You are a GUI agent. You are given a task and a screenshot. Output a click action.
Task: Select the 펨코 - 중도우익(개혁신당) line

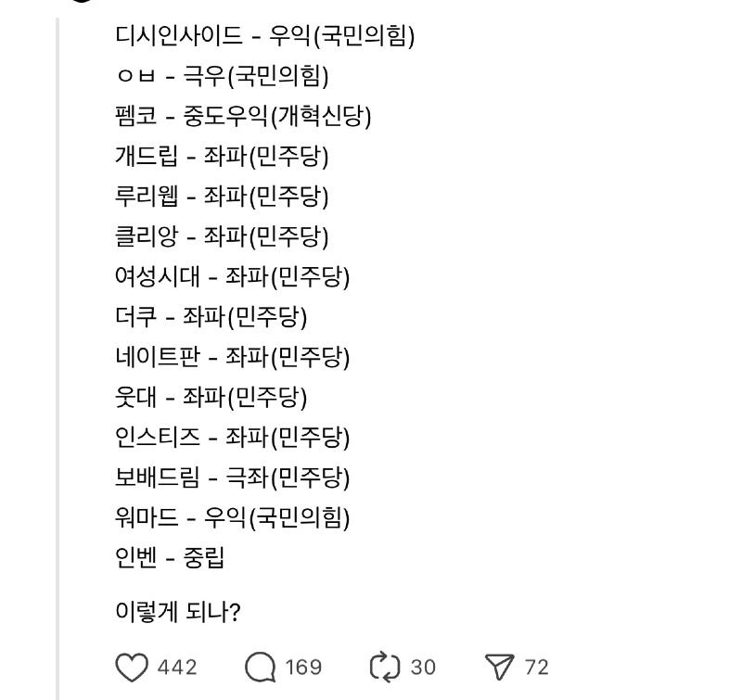point(243,116)
